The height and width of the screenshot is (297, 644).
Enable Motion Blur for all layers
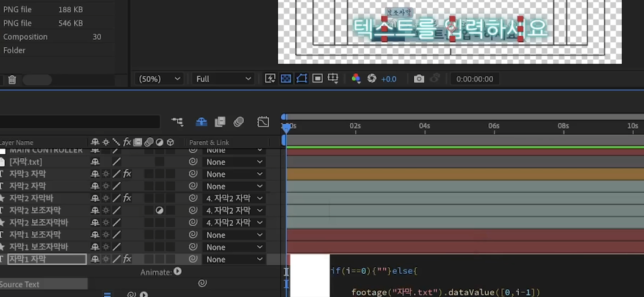pyautogui.click(x=239, y=122)
